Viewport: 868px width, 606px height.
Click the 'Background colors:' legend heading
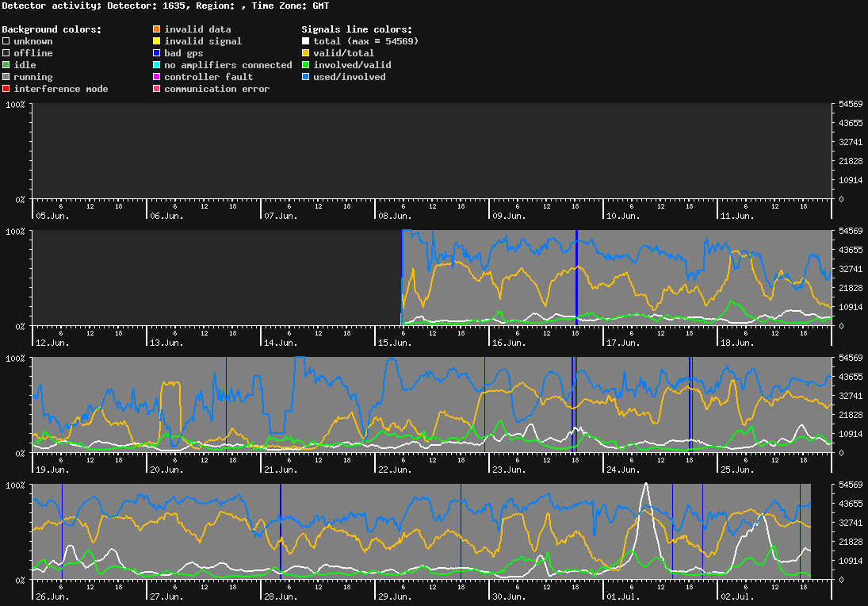click(x=52, y=29)
